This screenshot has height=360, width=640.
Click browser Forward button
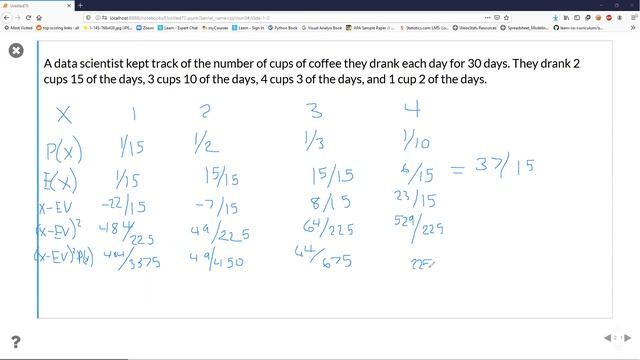pos(18,18)
